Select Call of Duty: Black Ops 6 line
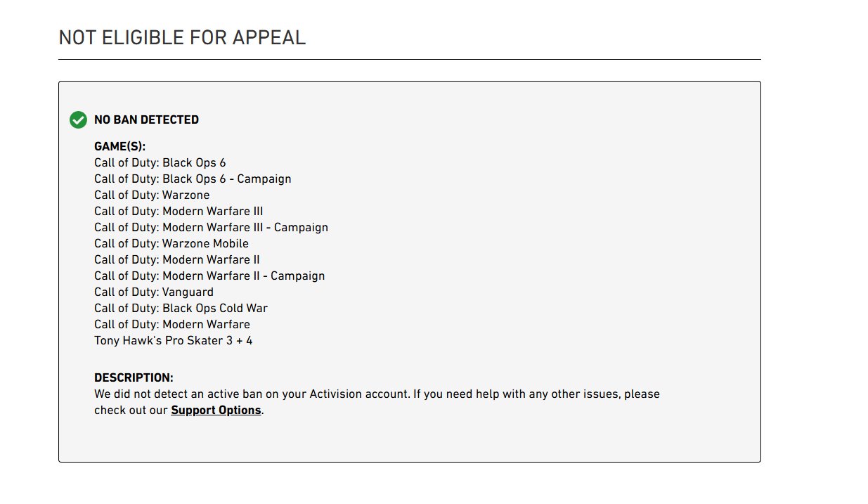The width and height of the screenshot is (868, 504). tap(160, 163)
